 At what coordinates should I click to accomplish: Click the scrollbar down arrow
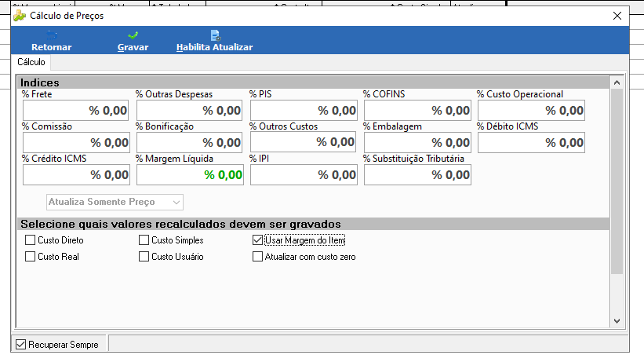617,321
